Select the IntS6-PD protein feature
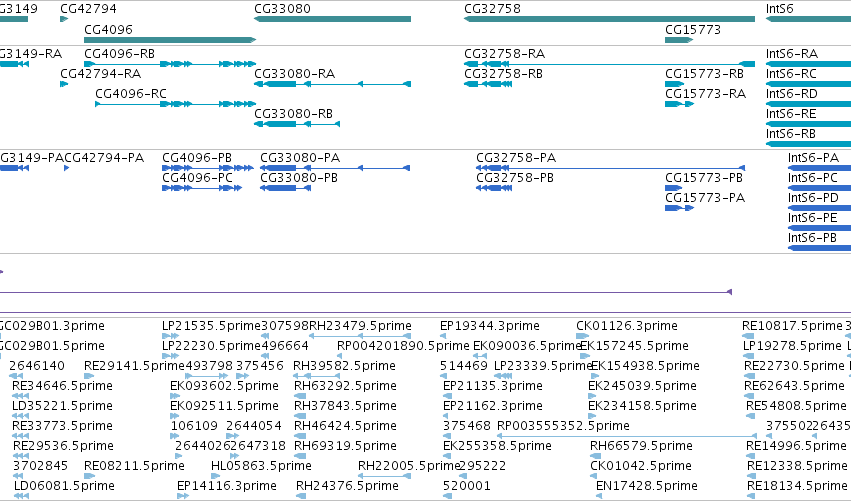This screenshot has height=501, width=851. click(x=820, y=208)
